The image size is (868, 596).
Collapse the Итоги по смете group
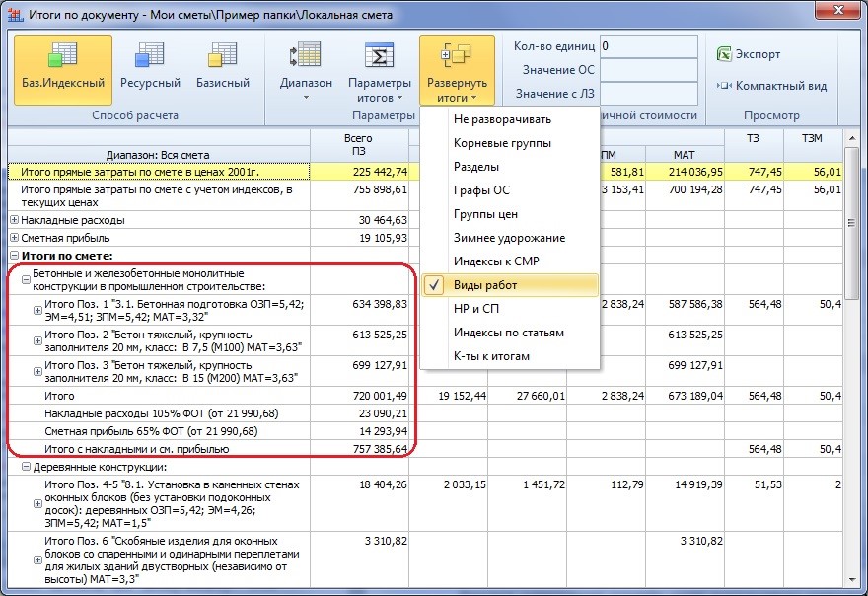pos(15,256)
